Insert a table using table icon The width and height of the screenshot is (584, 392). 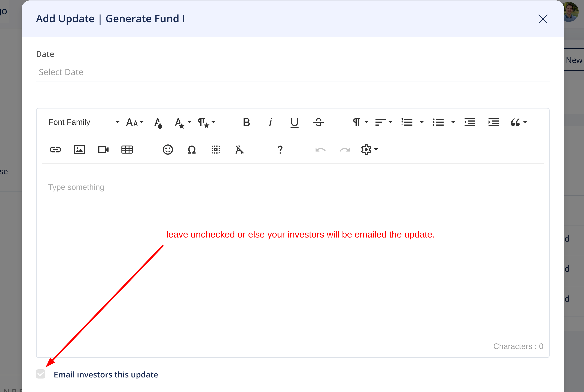[x=127, y=150]
